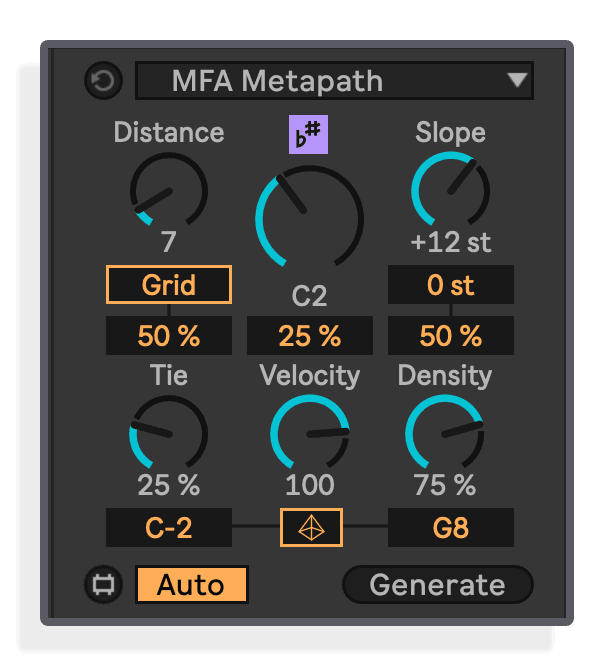This screenshot has height=666, width=614.
Task: Click the +12 st Slope value
Action: (x=451, y=242)
